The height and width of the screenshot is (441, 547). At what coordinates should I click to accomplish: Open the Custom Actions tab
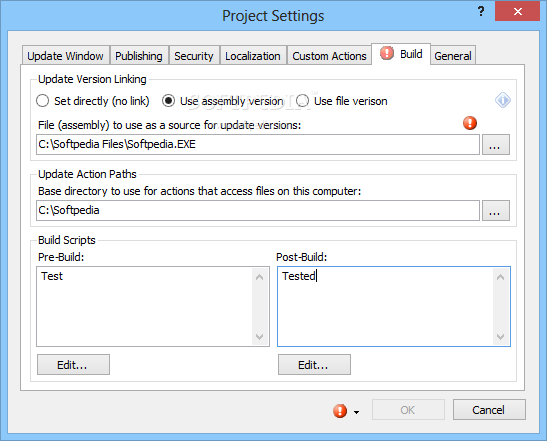329,56
